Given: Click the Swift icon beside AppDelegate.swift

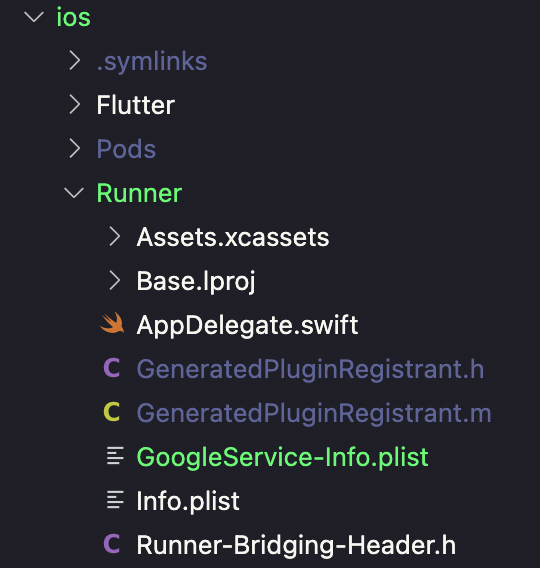Looking at the screenshot, I should [x=112, y=323].
